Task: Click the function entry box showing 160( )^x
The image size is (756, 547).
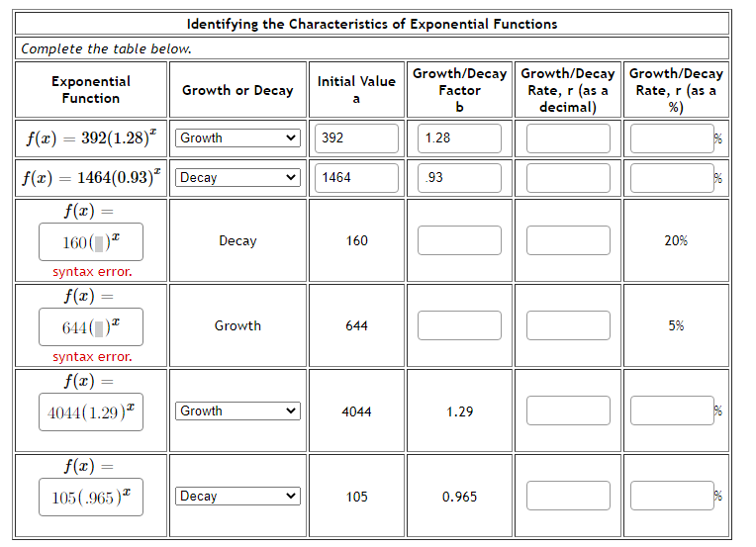Action: 91,242
